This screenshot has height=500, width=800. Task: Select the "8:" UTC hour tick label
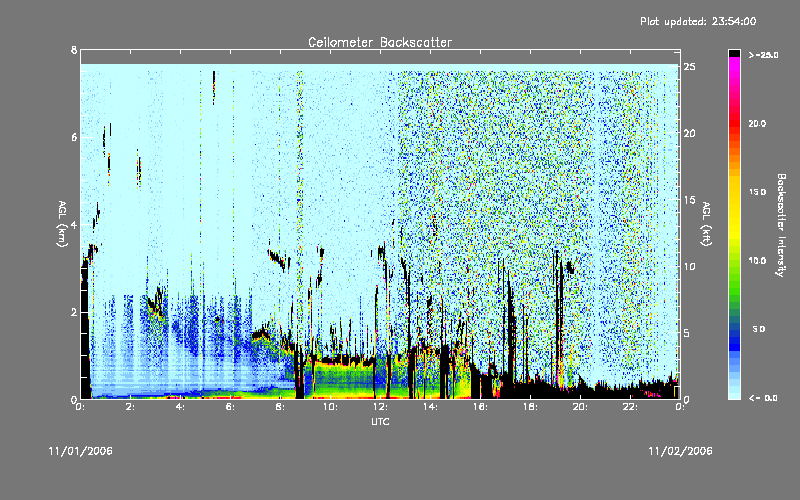tap(281, 407)
